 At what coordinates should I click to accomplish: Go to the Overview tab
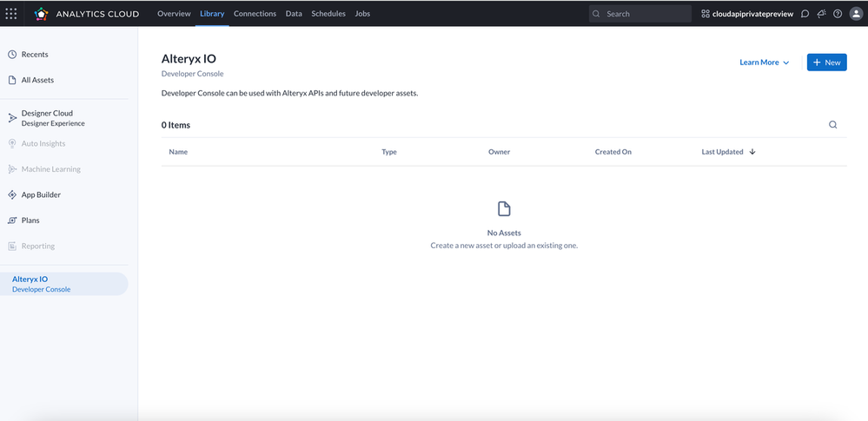(x=174, y=14)
